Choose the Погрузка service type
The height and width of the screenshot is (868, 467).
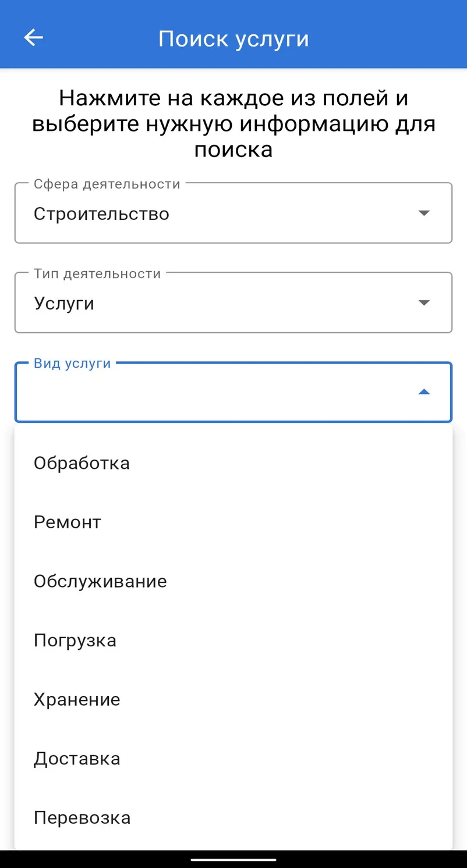pos(233,641)
